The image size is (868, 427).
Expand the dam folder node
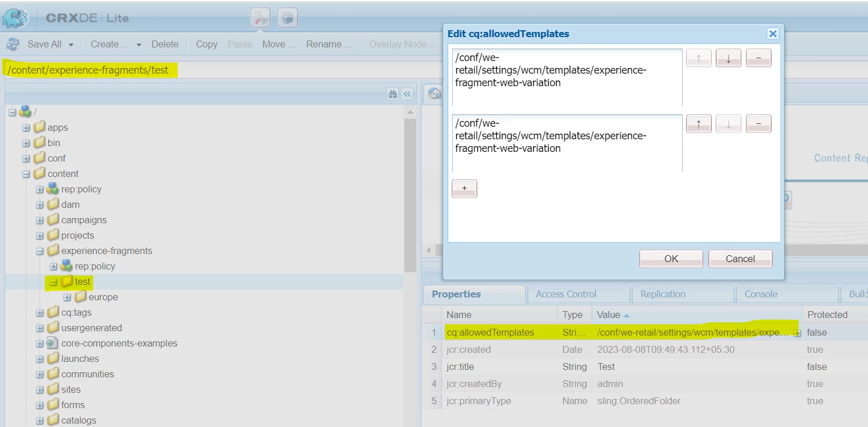(x=40, y=204)
